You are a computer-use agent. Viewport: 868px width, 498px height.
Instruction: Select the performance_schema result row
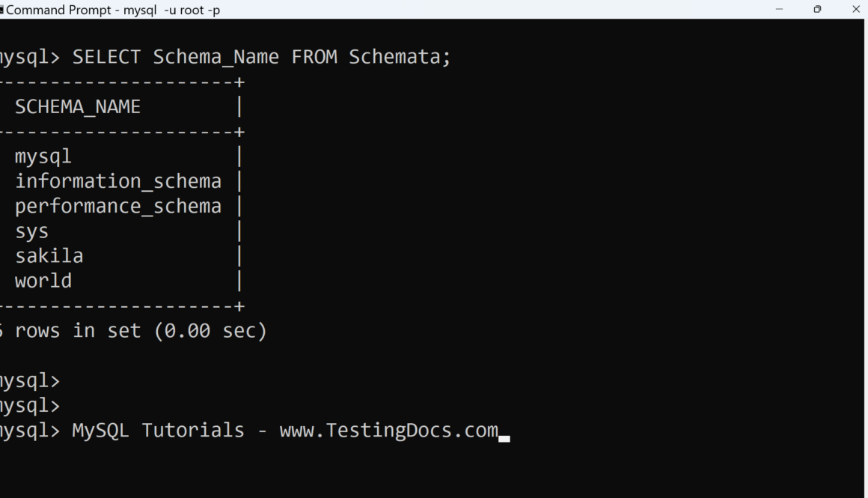point(118,206)
